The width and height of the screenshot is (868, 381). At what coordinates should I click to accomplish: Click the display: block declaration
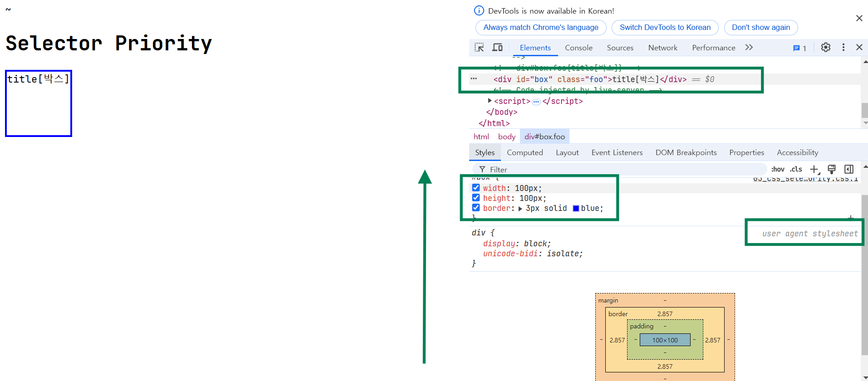(x=517, y=244)
